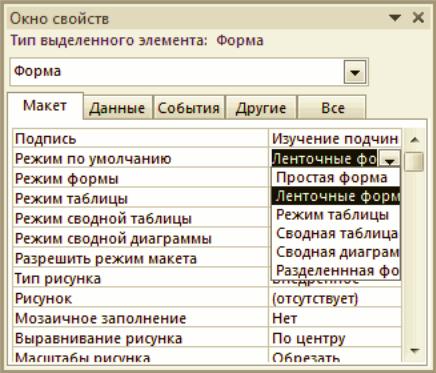The height and width of the screenshot is (373, 436).
Task: Collapse the Режим по умолчанию dropdown arrow
Action: 390,159
